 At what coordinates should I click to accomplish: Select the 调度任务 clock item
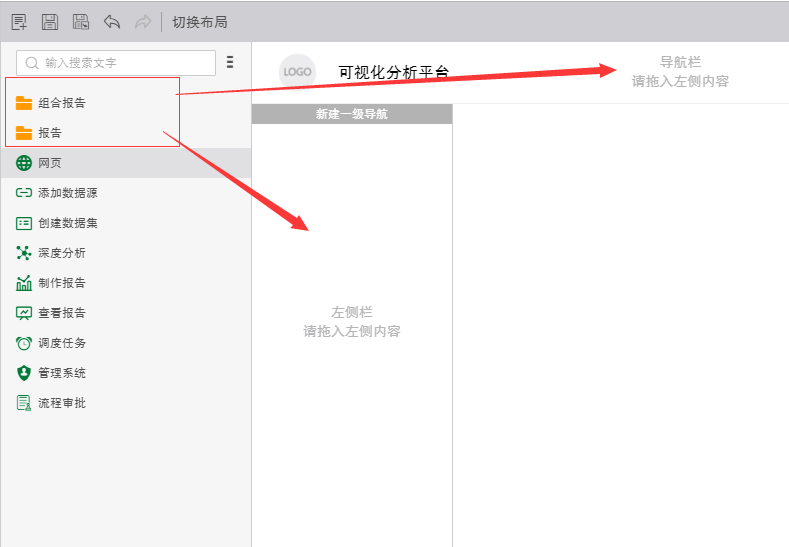pos(61,343)
